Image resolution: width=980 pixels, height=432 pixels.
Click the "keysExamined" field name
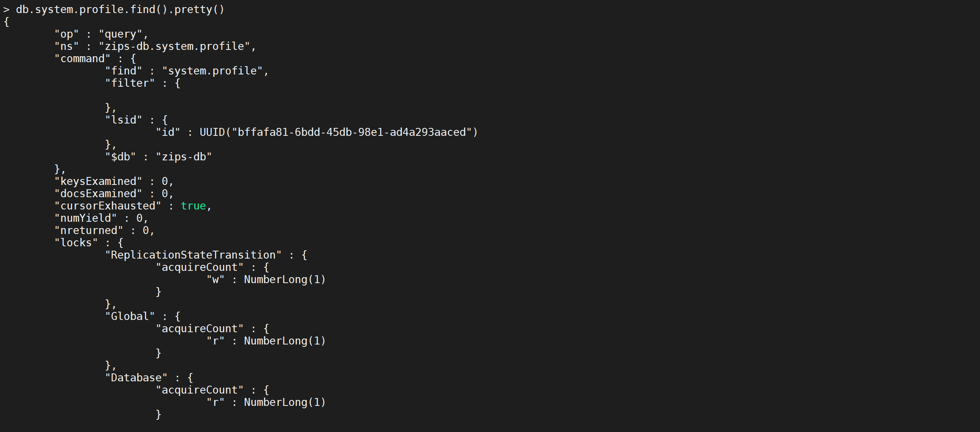tap(98, 182)
